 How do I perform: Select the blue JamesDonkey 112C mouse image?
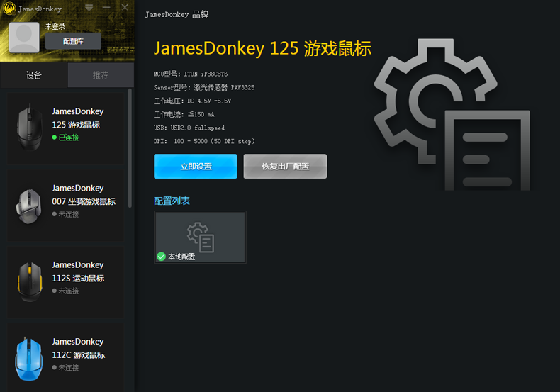point(30,359)
